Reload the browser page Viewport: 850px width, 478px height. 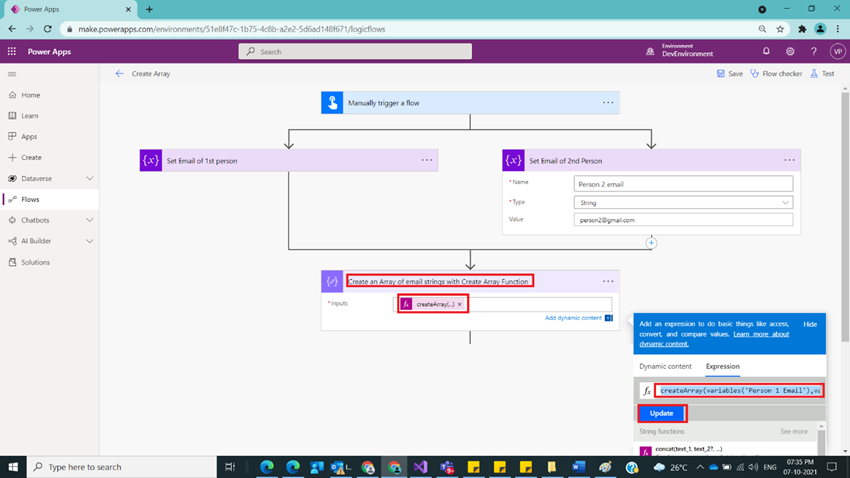tap(48, 29)
